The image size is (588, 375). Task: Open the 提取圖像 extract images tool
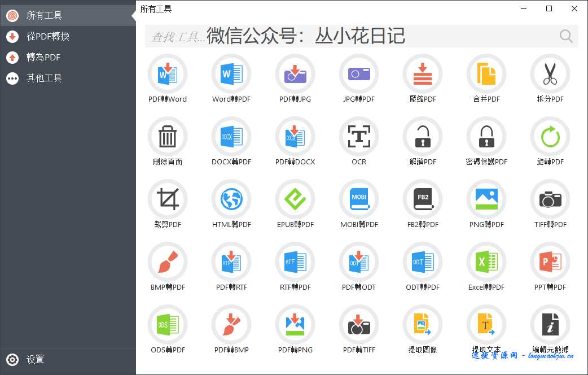click(x=423, y=325)
